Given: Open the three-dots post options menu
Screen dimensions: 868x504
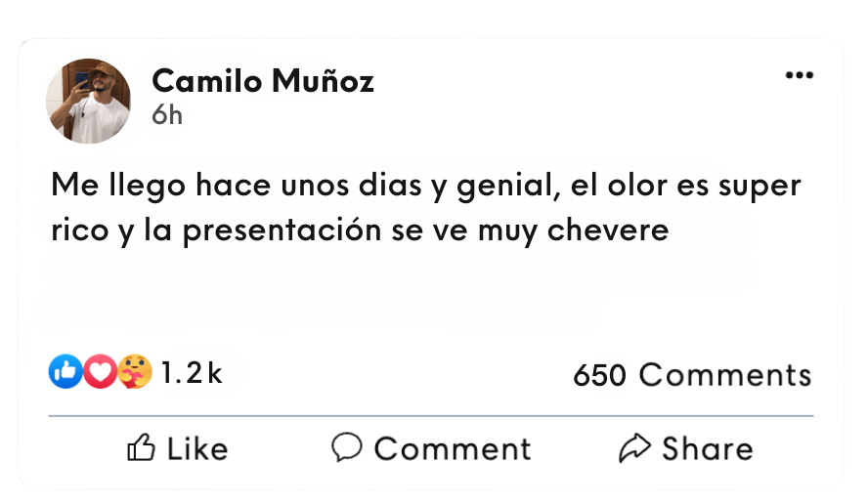Looking at the screenshot, I should [x=799, y=76].
